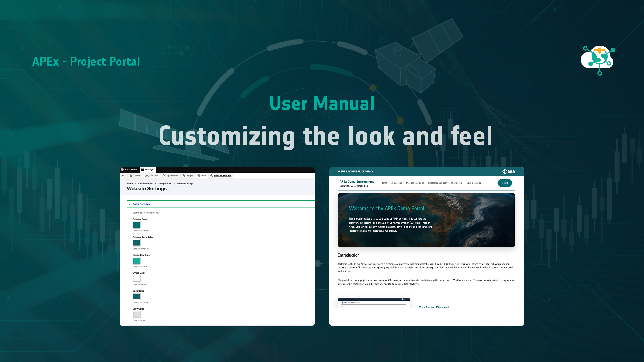644x362 pixels.
Task: Open the JupyterLab navigation link
Action: (396, 183)
